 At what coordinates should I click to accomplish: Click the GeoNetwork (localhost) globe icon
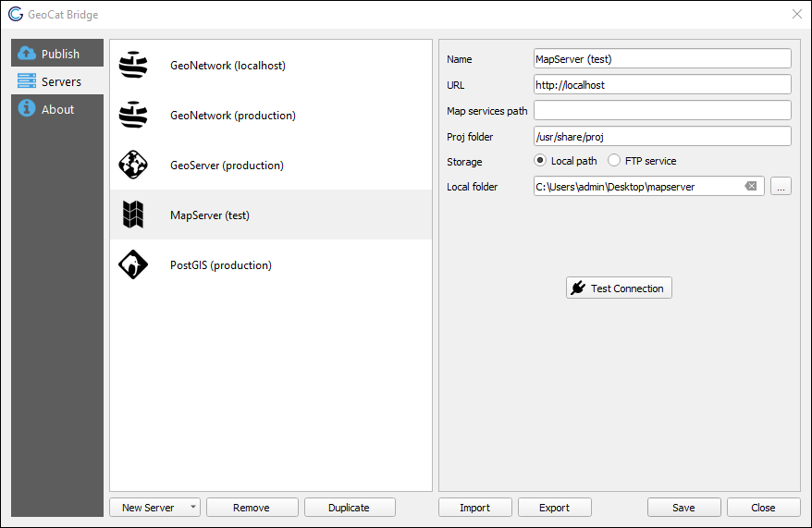pos(133,65)
